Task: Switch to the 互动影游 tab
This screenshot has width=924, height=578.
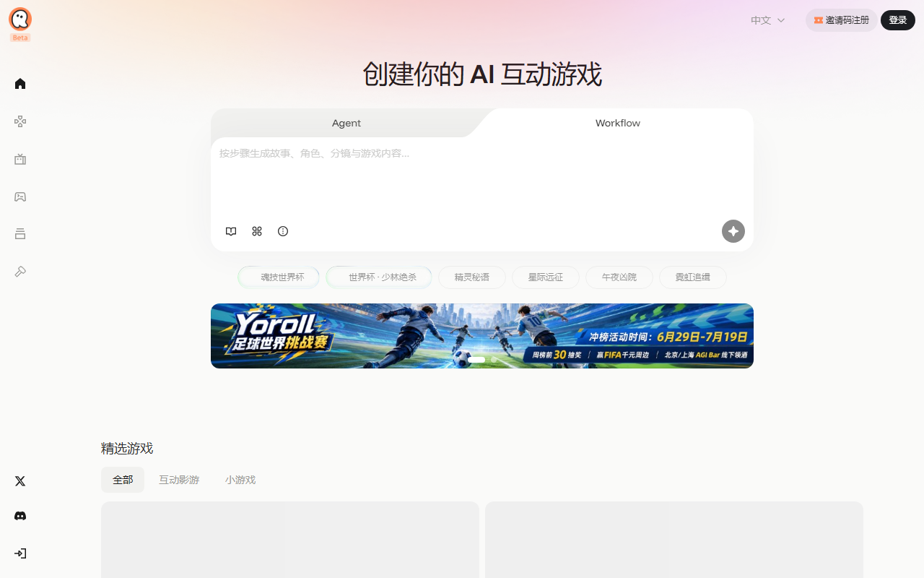Action: pos(179,480)
